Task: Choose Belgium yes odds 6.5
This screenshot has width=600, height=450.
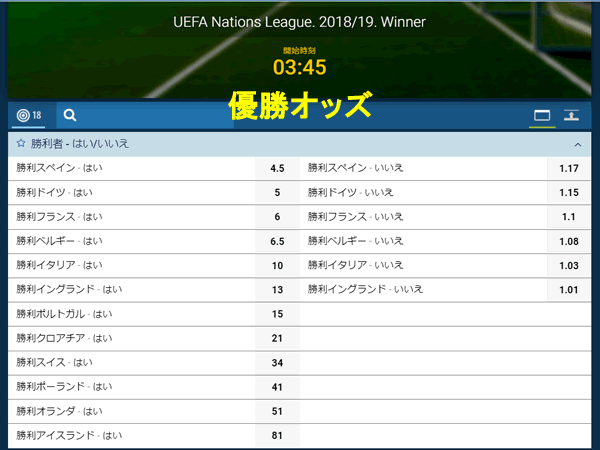Action: tap(277, 241)
